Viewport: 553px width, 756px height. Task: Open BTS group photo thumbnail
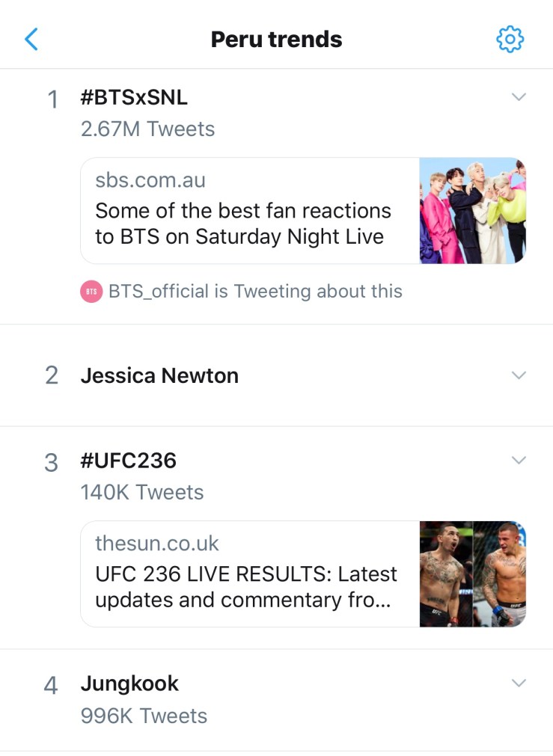tap(472, 211)
